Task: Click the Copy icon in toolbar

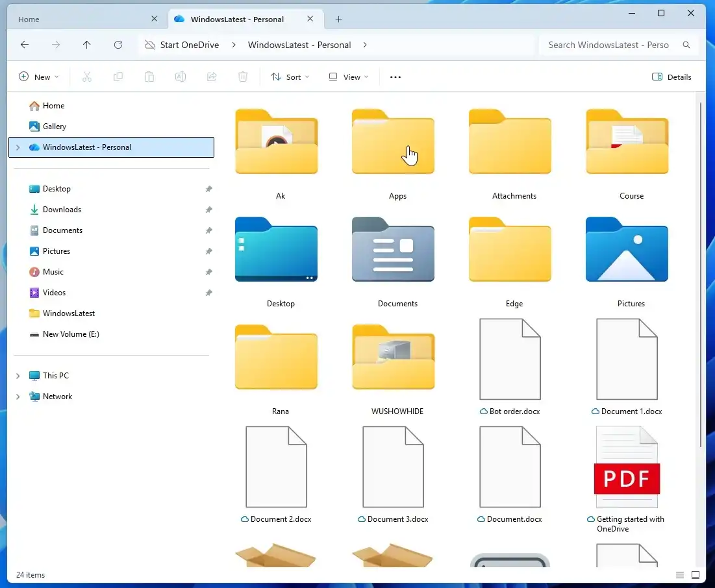Action: [118, 77]
